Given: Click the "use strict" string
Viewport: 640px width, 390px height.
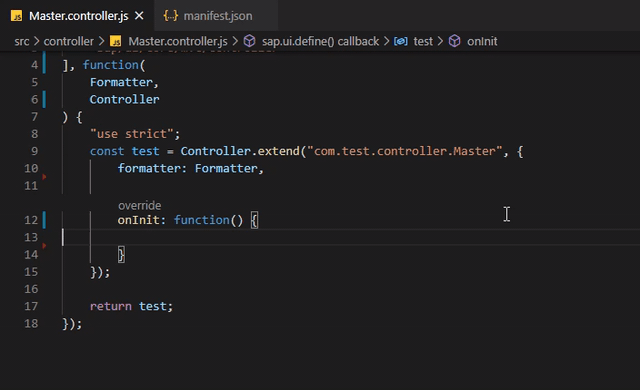Looking at the screenshot, I should pyautogui.click(x=131, y=134).
